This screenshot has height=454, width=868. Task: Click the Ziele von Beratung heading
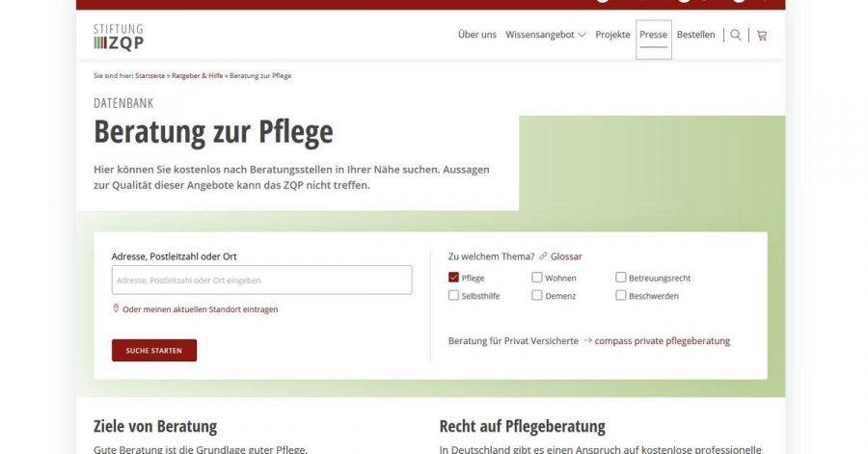pyautogui.click(x=155, y=426)
